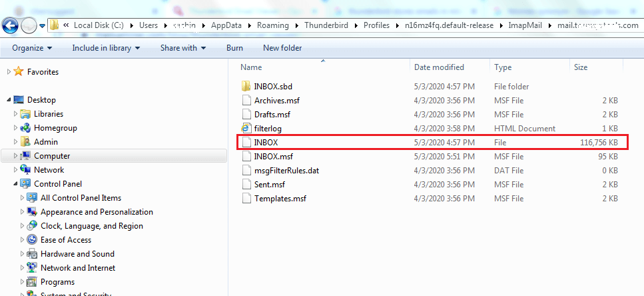644x296 pixels.
Task: Click the msgFilterRules.dat file icon
Action: [246, 170]
